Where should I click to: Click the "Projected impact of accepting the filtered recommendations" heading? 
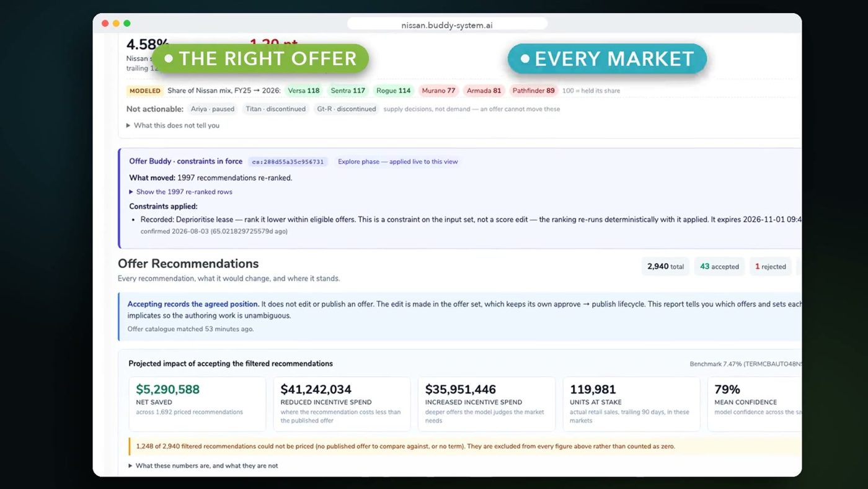pyautogui.click(x=231, y=364)
